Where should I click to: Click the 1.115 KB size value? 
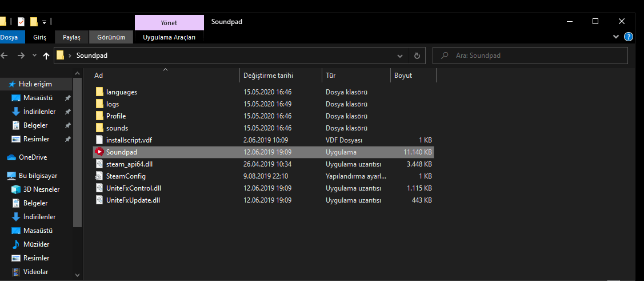coord(420,188)
